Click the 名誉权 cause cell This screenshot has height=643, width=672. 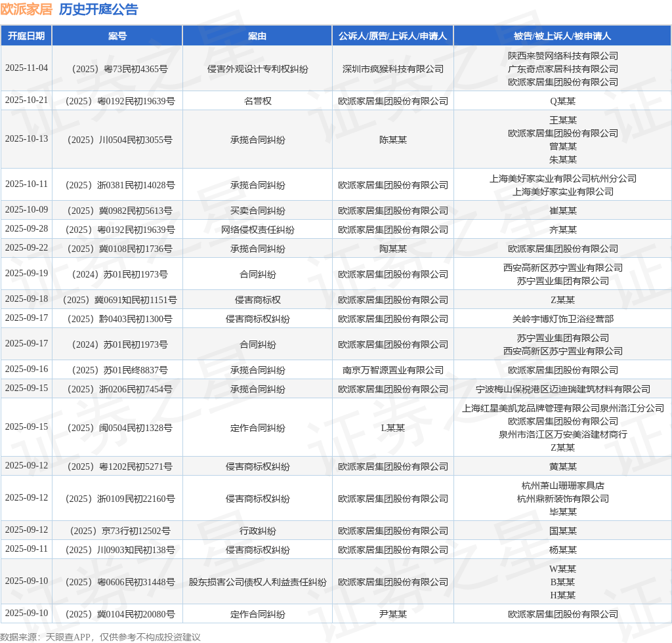[257, 101]
